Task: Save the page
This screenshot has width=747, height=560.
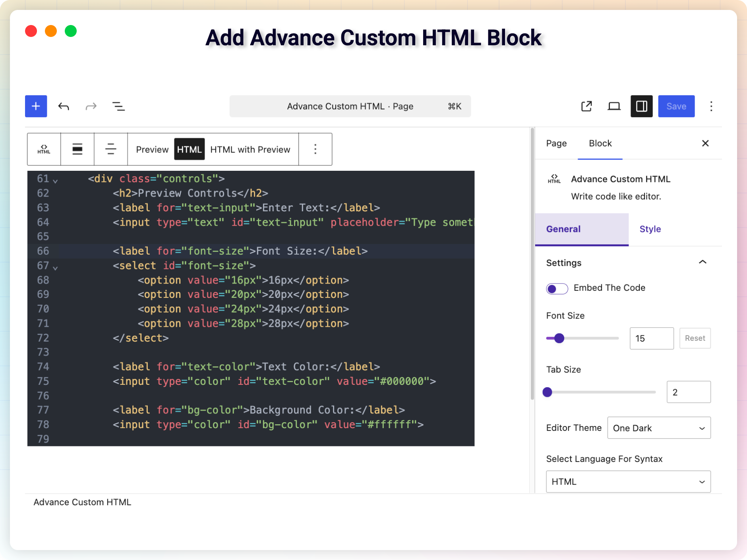Action: (x=676, y=106)
